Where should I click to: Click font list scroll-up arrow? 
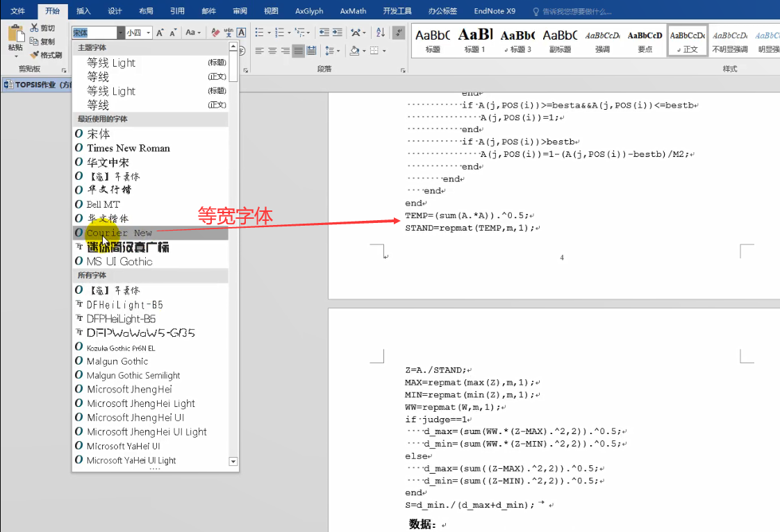233,47
